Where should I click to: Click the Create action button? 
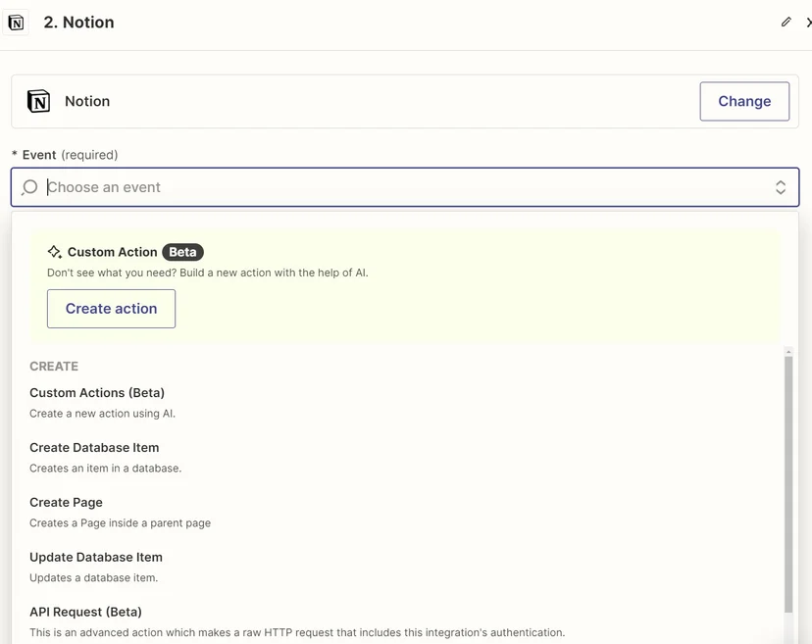coord(112,309)
